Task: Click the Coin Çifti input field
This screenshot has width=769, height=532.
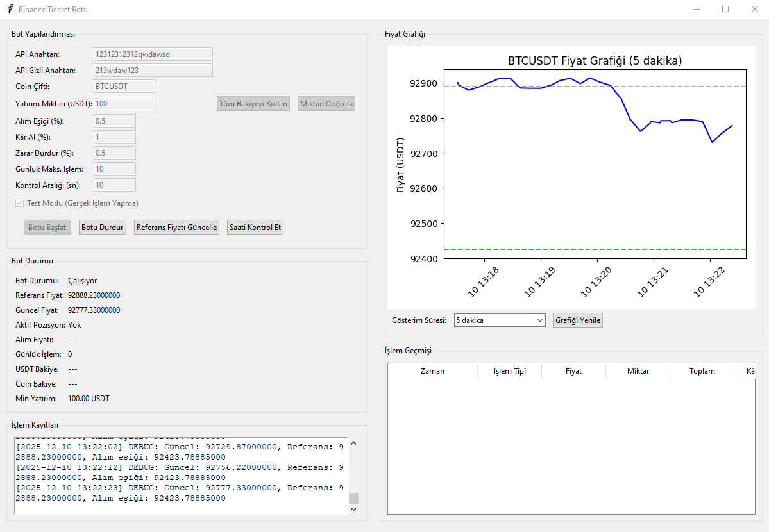Action: pos(124,87)
